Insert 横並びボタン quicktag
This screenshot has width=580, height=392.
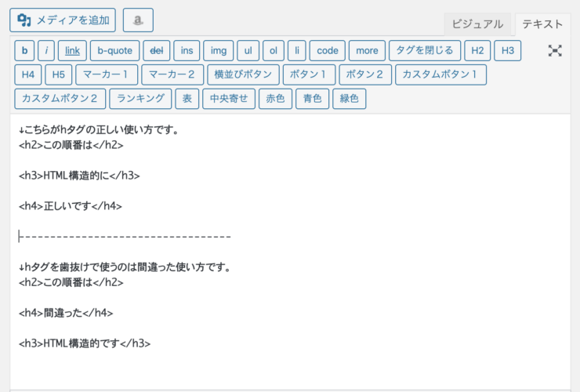(x=244, y=74)
